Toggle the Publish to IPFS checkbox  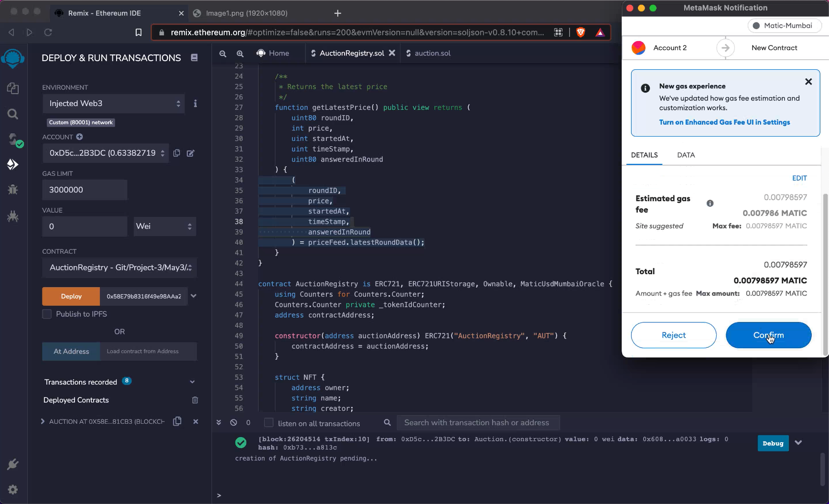click(47, 314)
